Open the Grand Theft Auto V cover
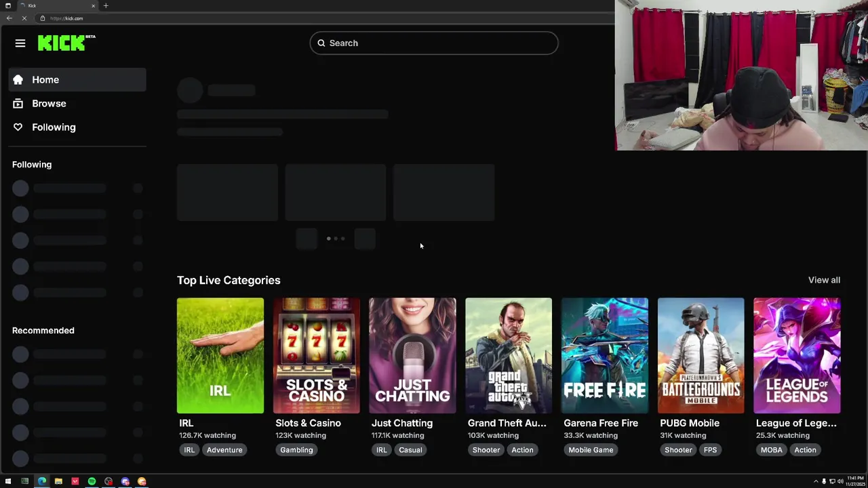Viewport: 868px width, 488px height. coord(509,355)
